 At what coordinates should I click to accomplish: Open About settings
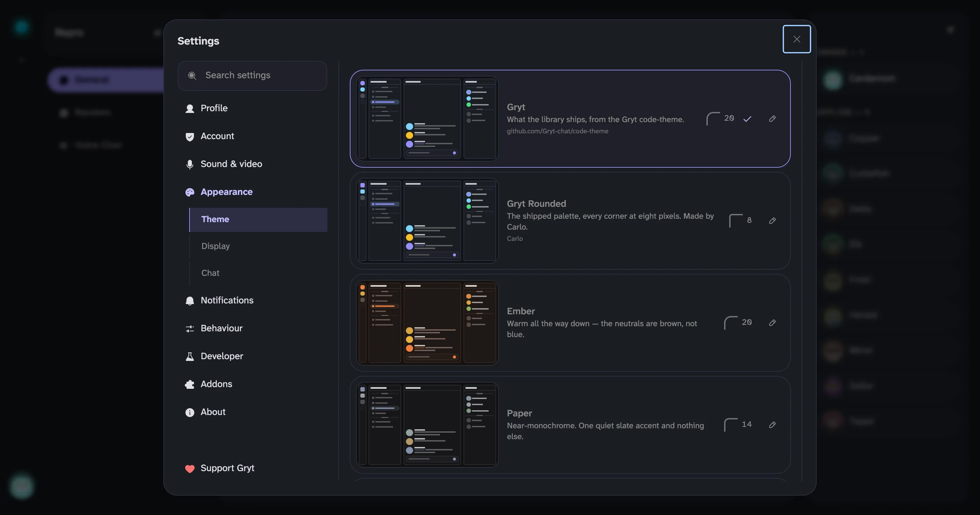pyautogui.click(x=252, y=412)
